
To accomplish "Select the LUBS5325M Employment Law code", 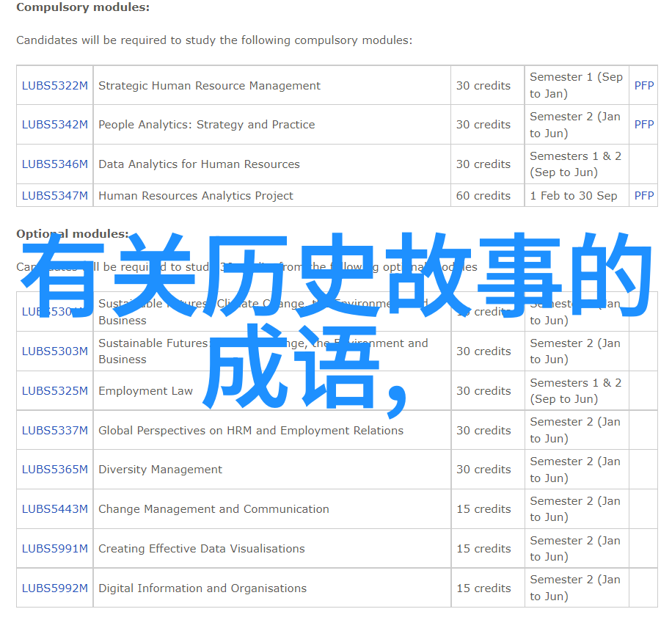I will tap(54, 391).
